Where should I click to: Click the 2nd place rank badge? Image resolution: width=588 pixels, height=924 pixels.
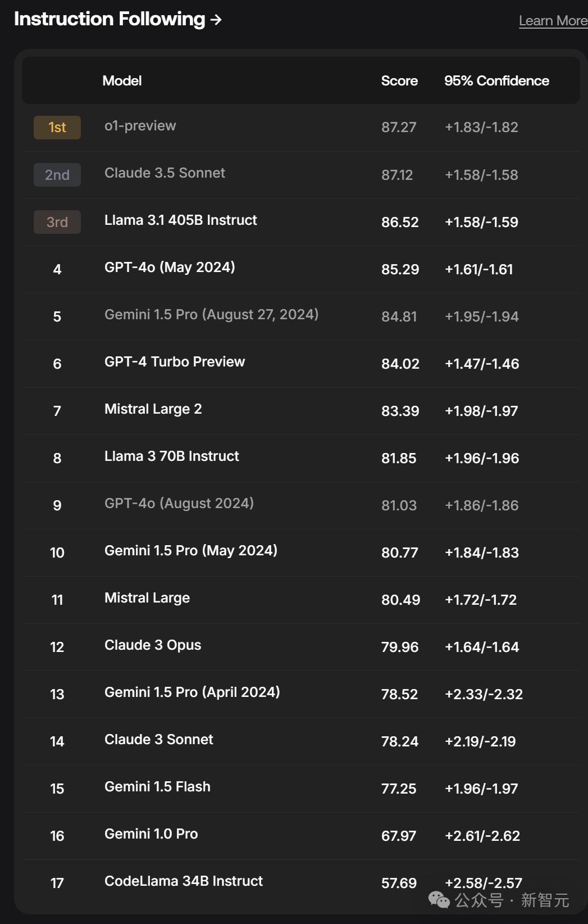click(x=57, y=175)
